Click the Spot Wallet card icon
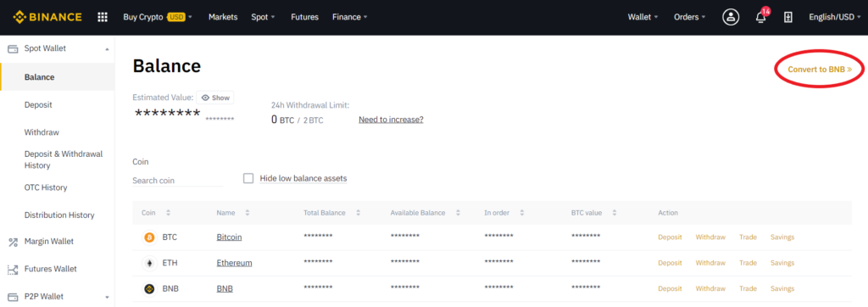 12,49
